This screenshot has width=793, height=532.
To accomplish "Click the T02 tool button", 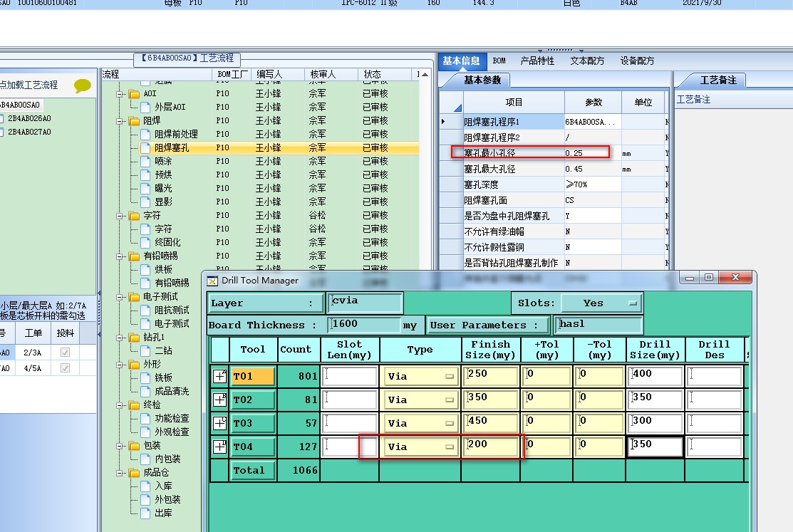I will pos(253,400).
